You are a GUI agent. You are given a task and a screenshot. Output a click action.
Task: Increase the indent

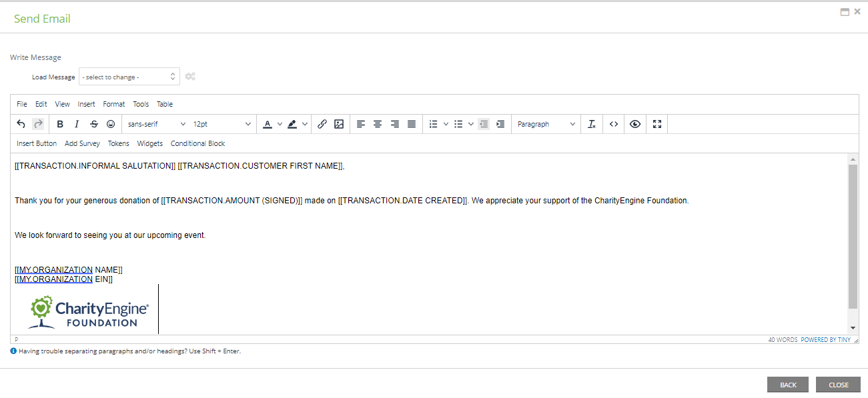tap(500, 124)
